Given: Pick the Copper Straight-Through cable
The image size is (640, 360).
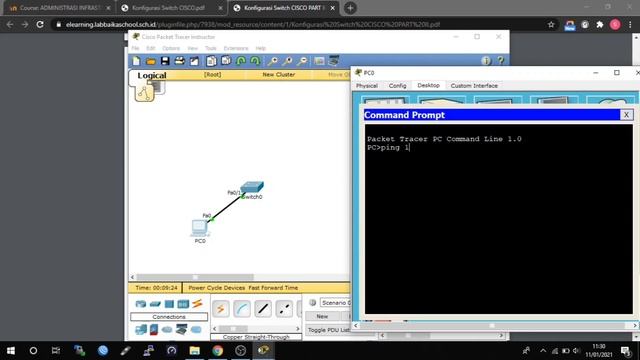Looking at the screenshot, I should [263, 309].
